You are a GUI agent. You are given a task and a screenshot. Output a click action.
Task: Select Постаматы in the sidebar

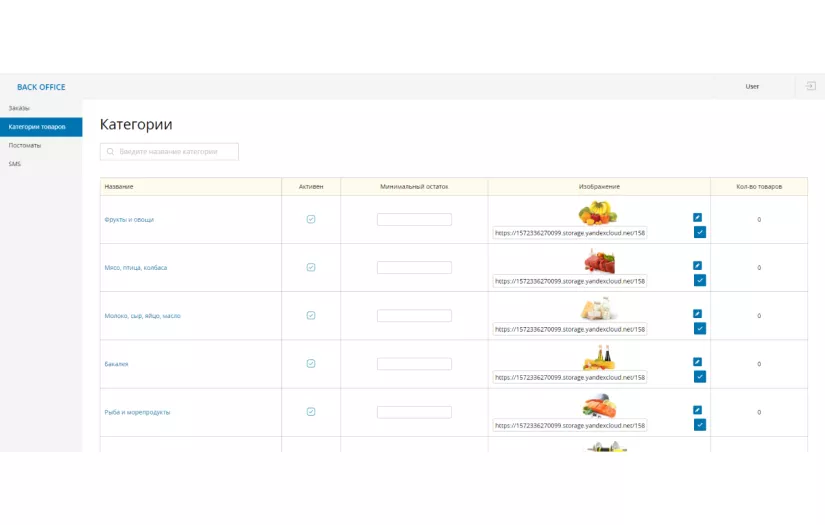(25, 145)
